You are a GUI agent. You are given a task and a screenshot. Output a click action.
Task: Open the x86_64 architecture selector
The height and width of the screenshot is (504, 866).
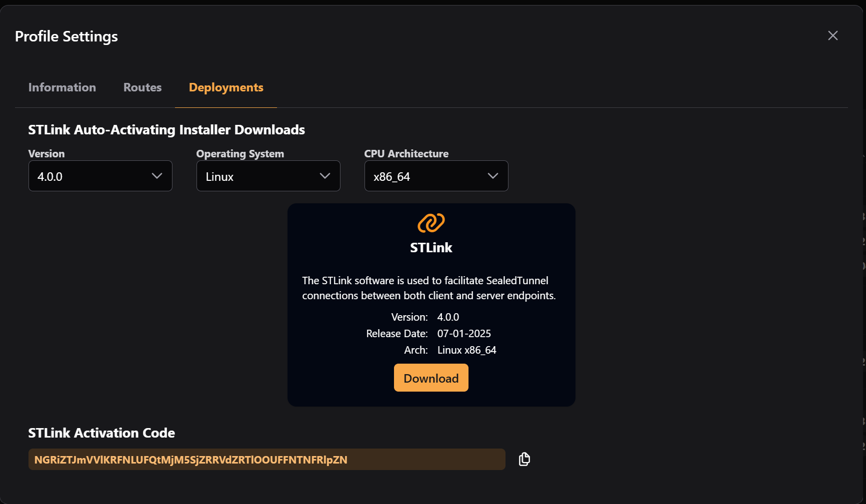pyautogui.click(x=435, y=176)
